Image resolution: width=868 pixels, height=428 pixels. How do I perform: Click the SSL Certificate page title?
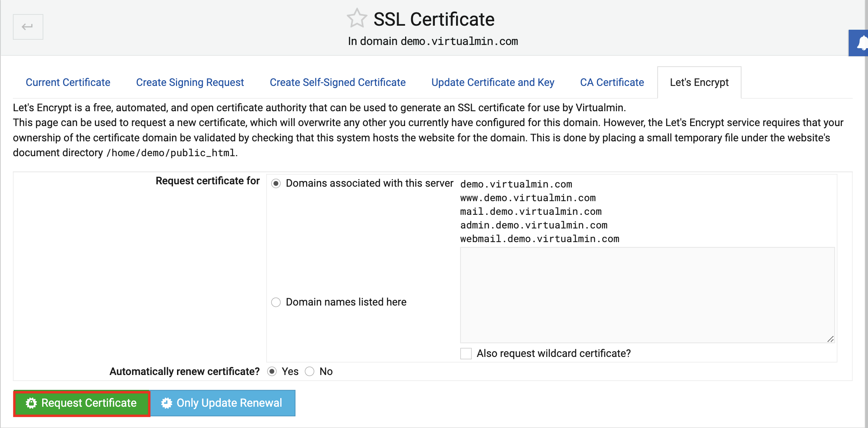point(434,19)
